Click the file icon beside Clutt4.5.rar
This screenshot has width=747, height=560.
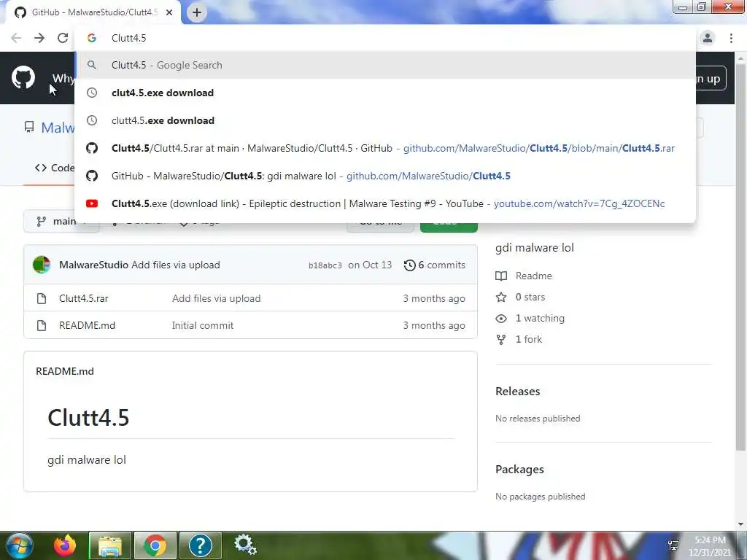coord(42,298)
